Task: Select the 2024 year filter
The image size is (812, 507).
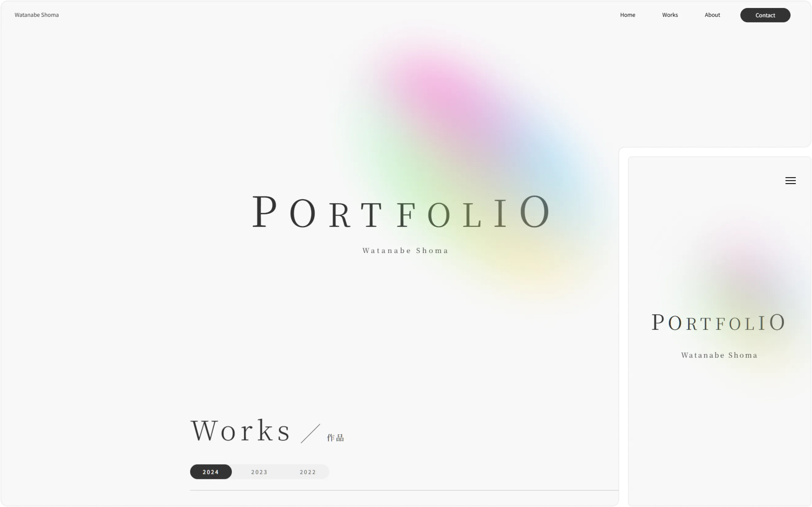Action: coord(211,472)
